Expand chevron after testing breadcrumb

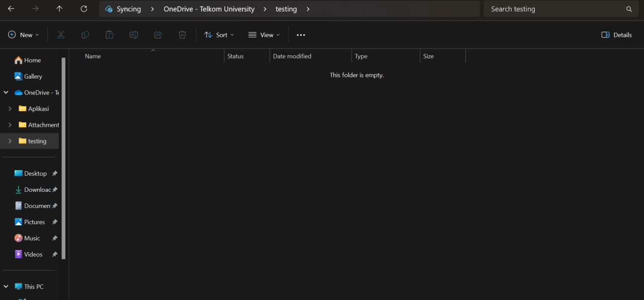[x=307, y=9]
